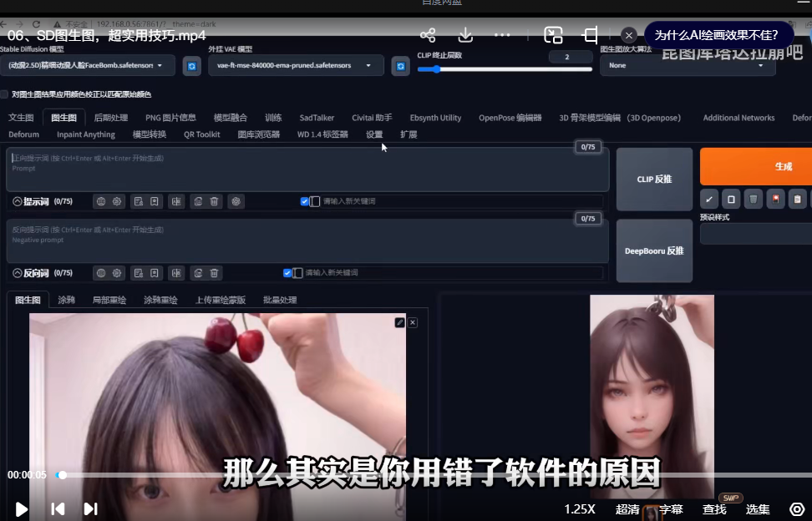812x521 pixels.
Task: Open the 模型融合 tab
Action: (231, 118)
